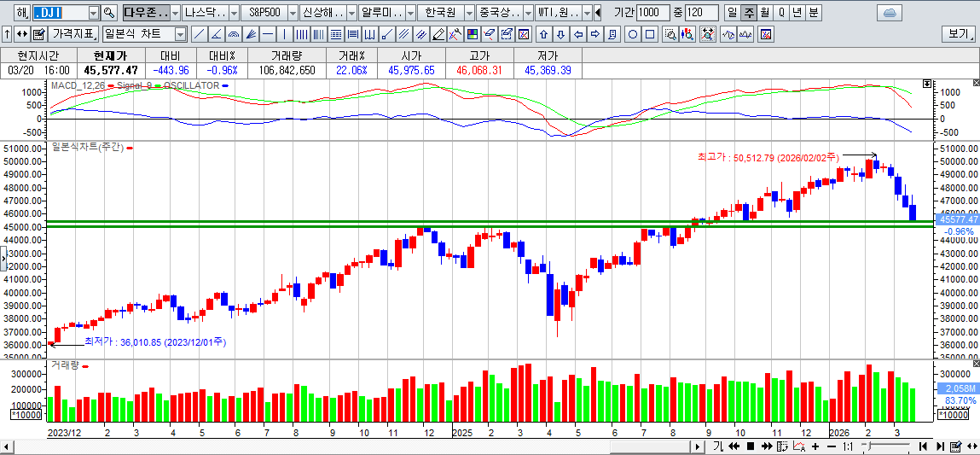Image resolution: width=980 pixels, height=455 pixels.
Task: Click the magnifier symbol search icon
Action: 108,13
